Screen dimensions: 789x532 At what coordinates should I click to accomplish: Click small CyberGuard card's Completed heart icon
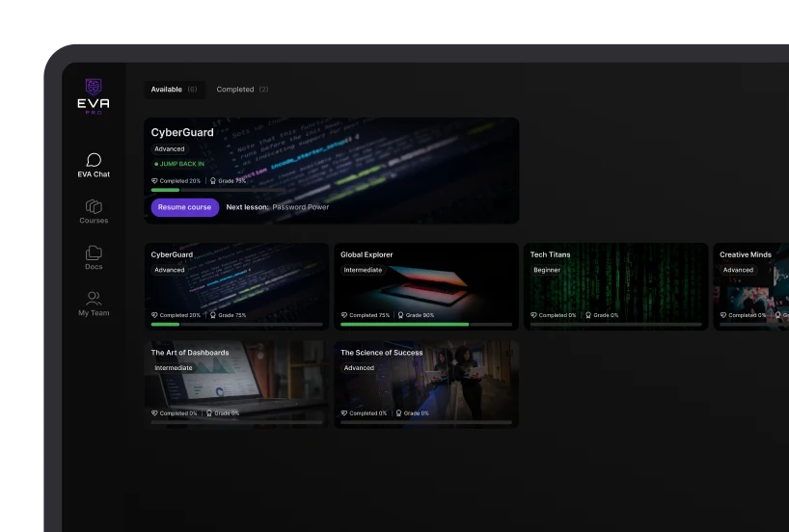(154, 315)
